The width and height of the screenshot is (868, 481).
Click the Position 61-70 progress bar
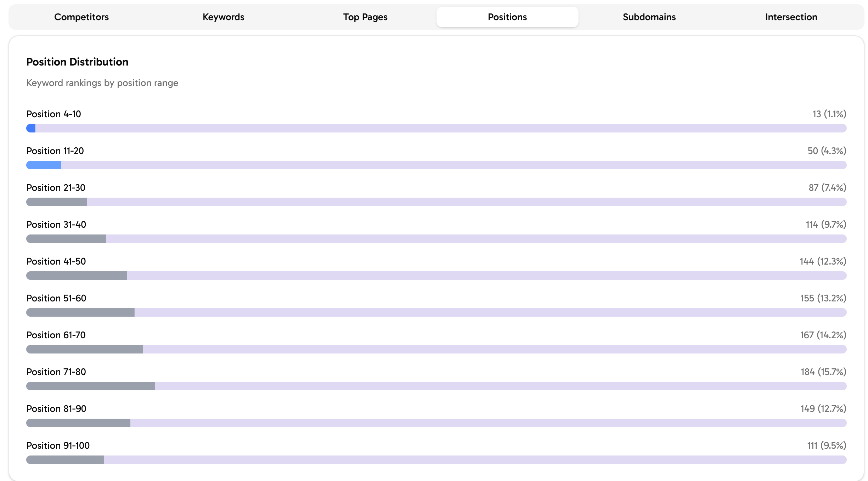pos(436,349)
